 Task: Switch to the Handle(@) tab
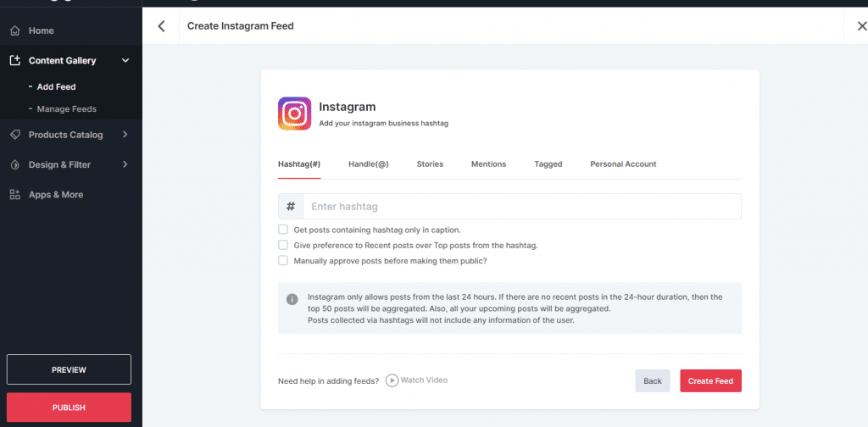click(x=368, y=164)
